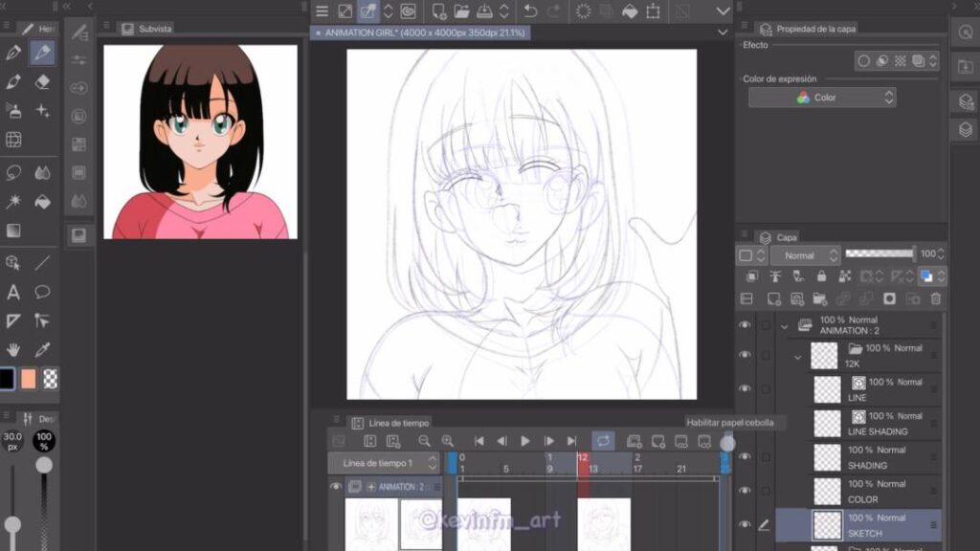Select the Auto select magic wand tool

(x=13, y=201)
